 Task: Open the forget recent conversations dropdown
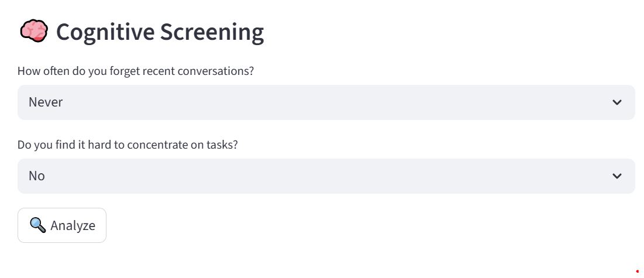326,102
